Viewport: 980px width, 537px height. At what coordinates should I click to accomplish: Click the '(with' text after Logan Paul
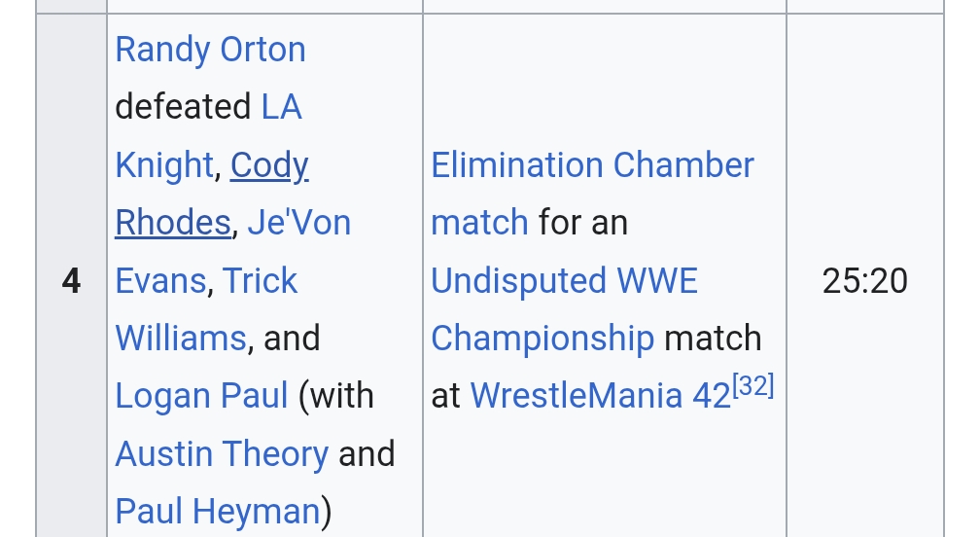click(335, 396)
